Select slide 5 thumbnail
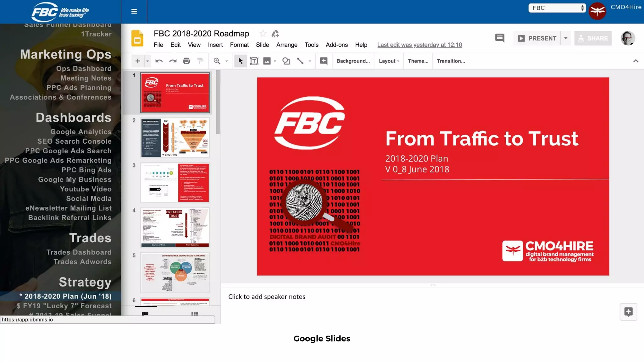This screenshot has height=362, width=644. 175,272
